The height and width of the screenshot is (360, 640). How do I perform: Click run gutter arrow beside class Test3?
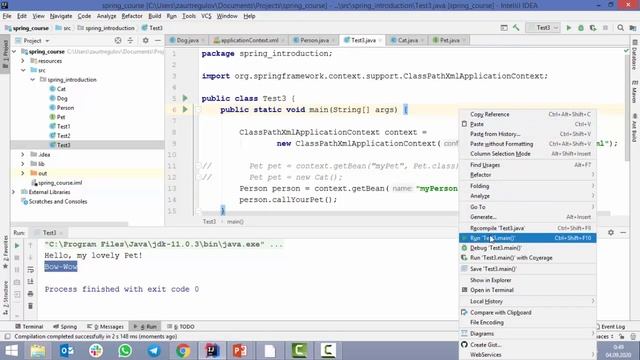pos(185,98)
